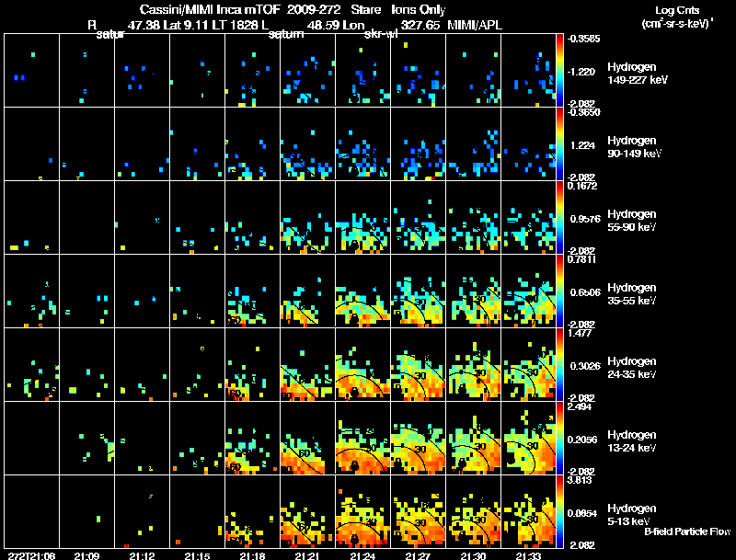The image size is (736, 560).
Task: Select the 90-149 keV panel at 21:18
Action: click(252, 143)
